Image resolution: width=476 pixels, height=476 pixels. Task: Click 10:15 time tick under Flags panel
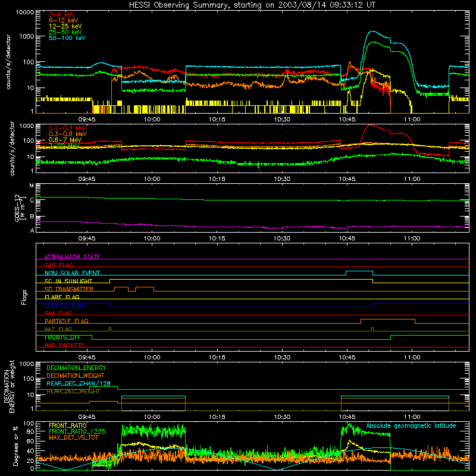click(217, 358)
